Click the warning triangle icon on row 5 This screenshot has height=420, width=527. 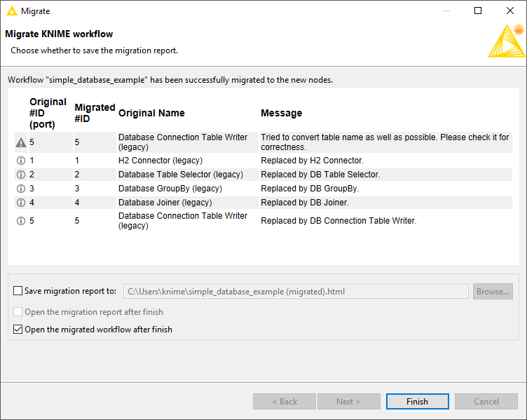click(21, 142)
